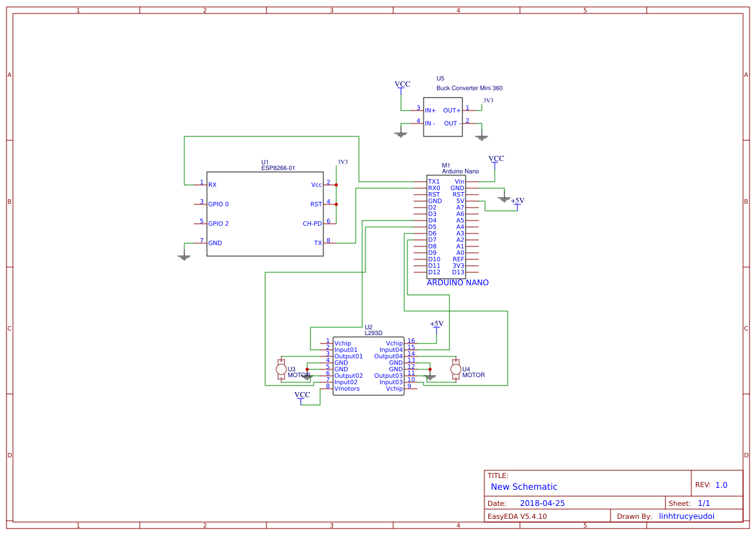Select the GPIO 2 pin

219,223
